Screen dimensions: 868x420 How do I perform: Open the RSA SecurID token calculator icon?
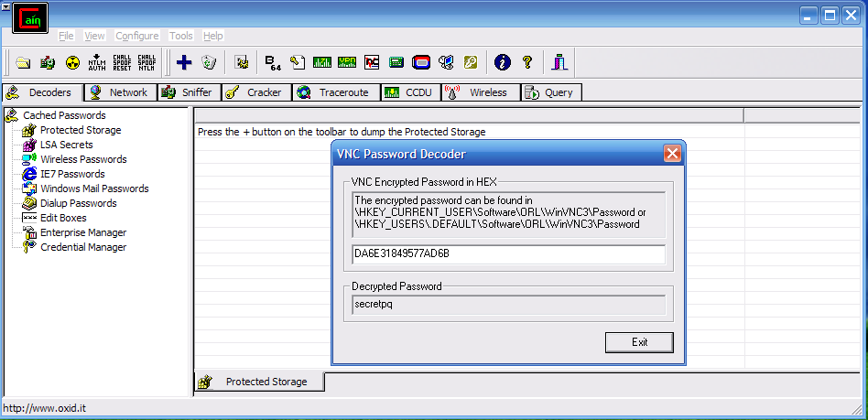click(421, 62)
